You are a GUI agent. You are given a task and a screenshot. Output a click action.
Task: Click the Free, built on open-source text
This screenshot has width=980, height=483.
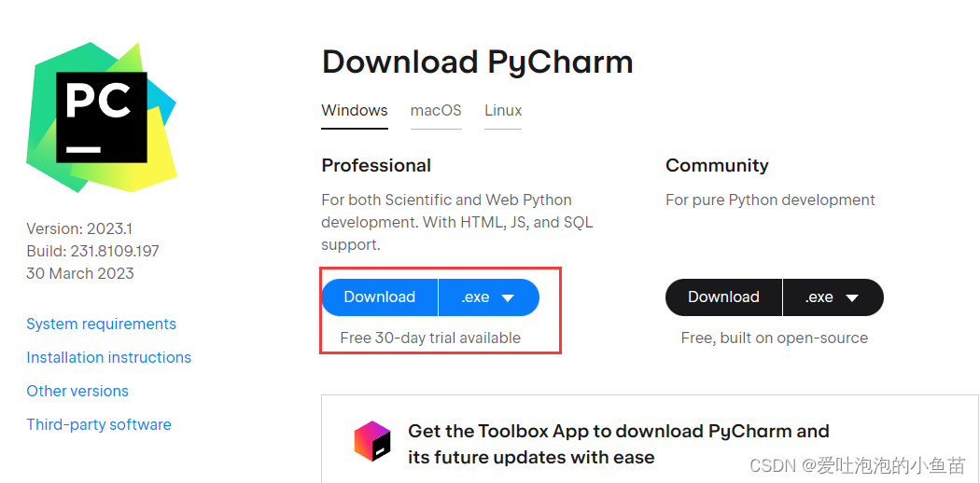coord(775,338)
